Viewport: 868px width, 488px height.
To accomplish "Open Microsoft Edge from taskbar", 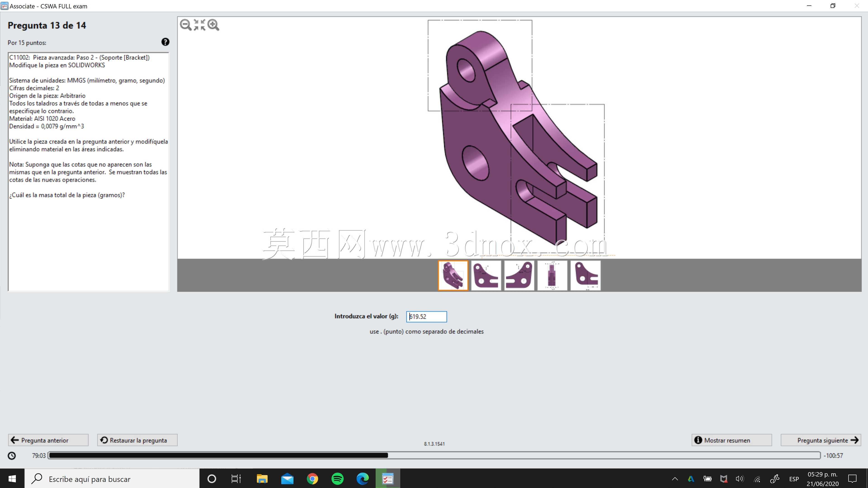I will (x=362, y=478).
